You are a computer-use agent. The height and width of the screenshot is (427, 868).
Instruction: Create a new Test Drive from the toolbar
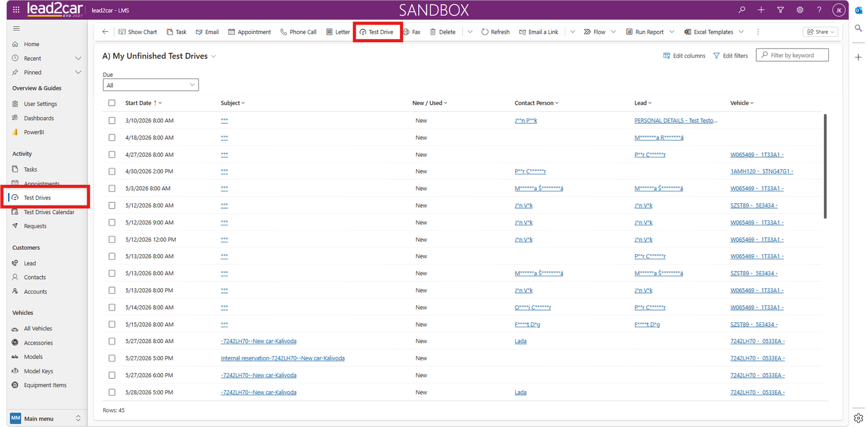(x=376, y=32)
